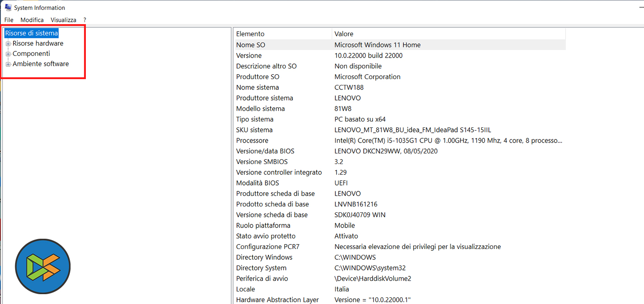Select Componenti in the tree

click(x=31, y=54)
